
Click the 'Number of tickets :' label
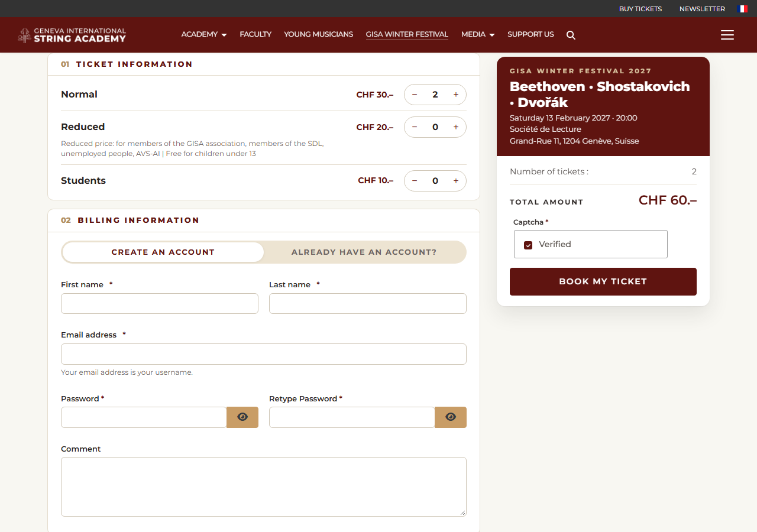tap(549, 171)
